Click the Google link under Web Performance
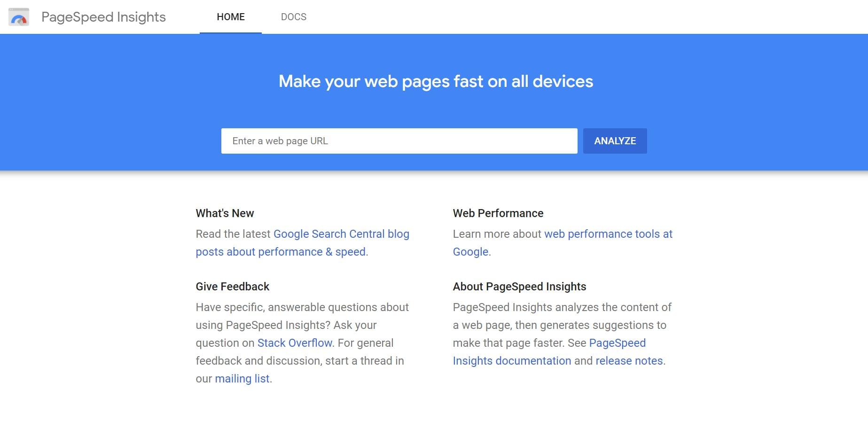The image size is (868, 421). pos(470,251)
